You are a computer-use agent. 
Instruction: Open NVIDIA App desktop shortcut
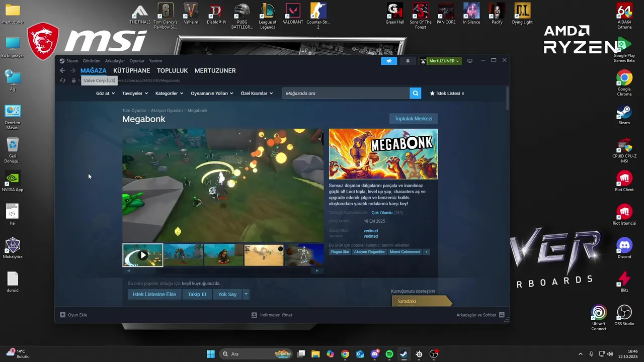coord(13,181)
